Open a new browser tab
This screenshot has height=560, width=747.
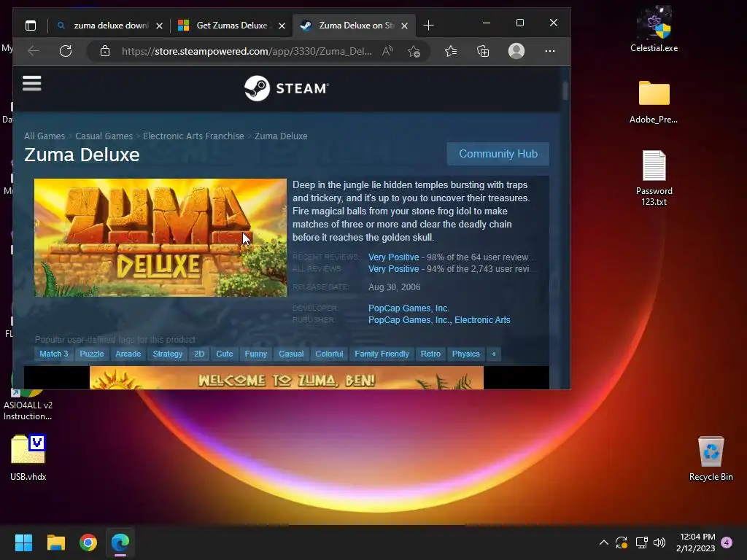coord(428,26)
